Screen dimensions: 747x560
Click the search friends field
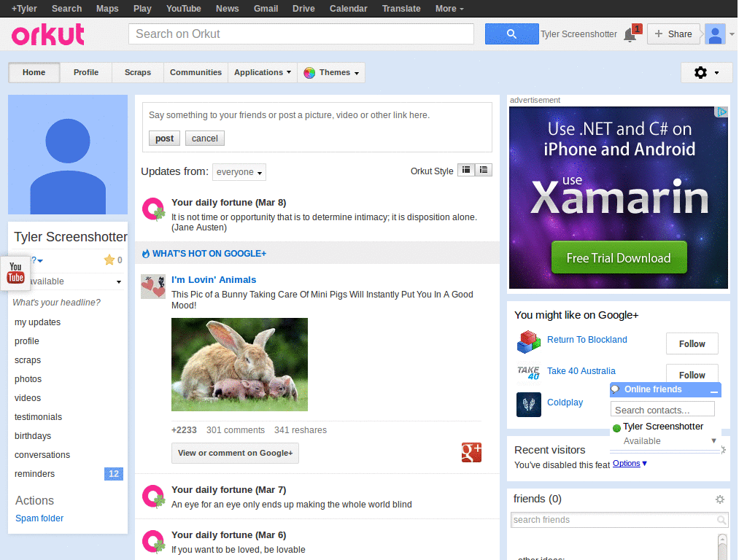point(619,520)
